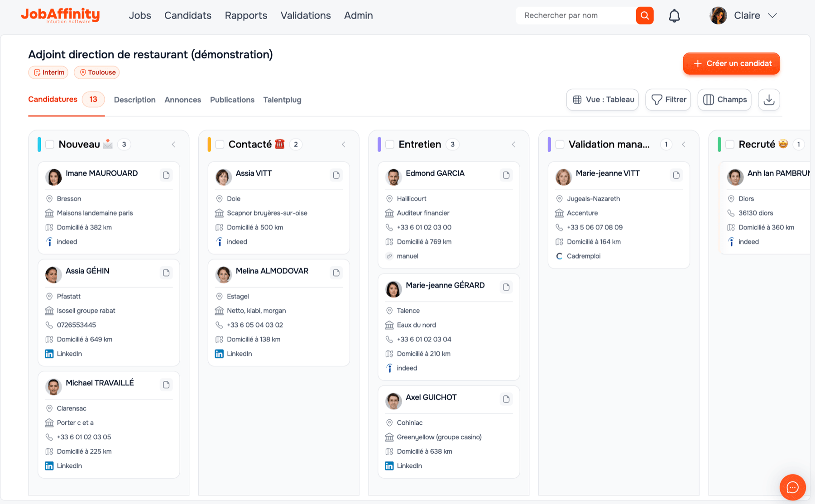Collapse the Entretien column

(x=513, y=144)
